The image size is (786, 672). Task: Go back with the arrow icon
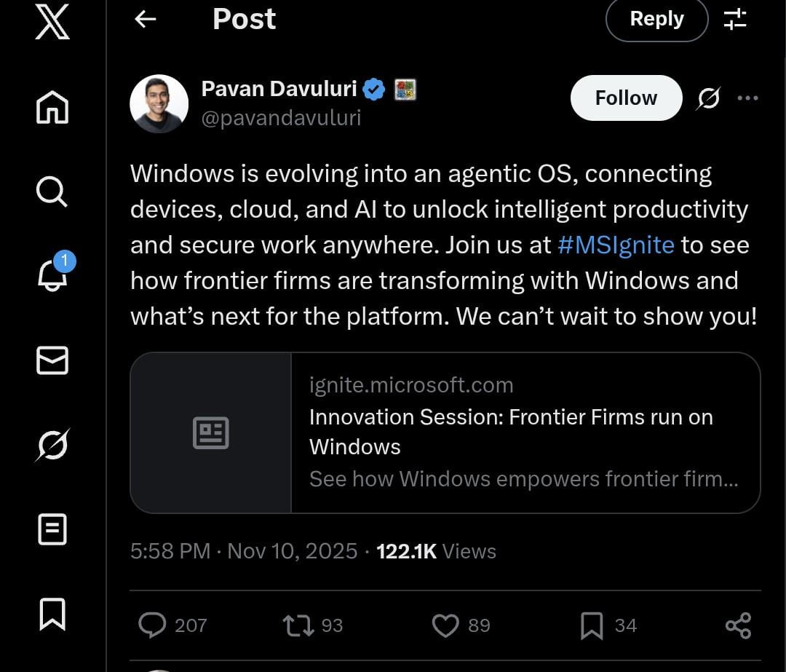point(146,20)
